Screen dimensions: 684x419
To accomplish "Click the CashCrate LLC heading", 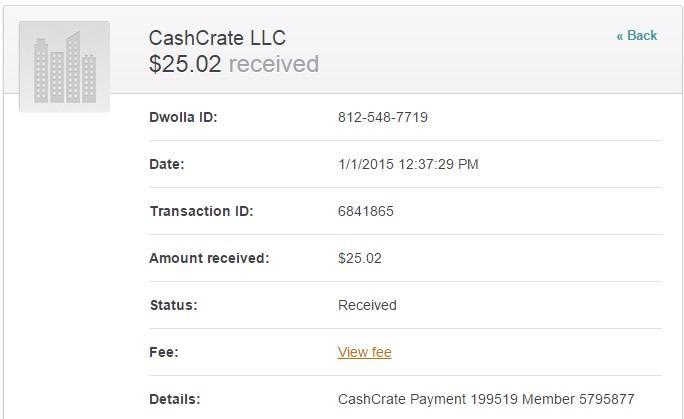I will tap(217, 38).
